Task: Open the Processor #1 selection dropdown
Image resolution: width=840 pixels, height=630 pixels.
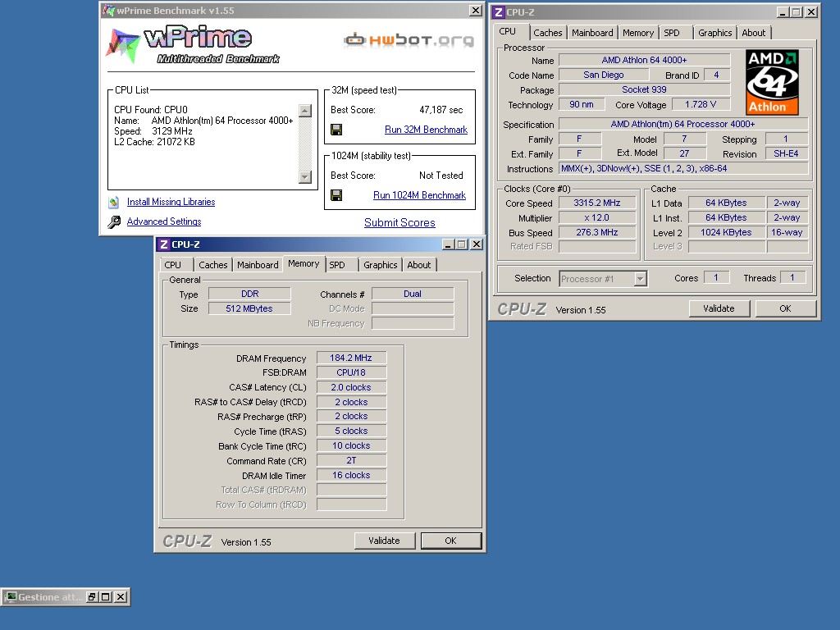Action: (640, 279)
